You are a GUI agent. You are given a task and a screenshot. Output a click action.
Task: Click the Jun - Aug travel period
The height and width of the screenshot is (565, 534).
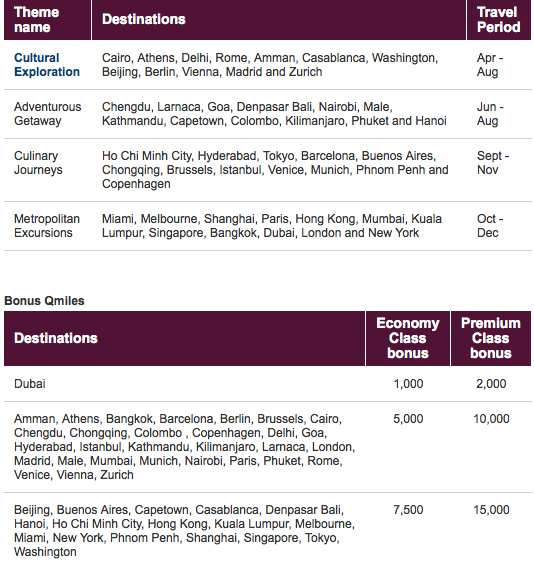(x=490, y=114)
